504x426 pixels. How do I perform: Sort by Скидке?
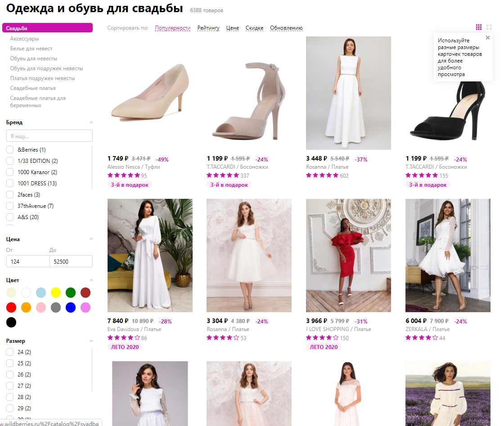click(254, 28)
